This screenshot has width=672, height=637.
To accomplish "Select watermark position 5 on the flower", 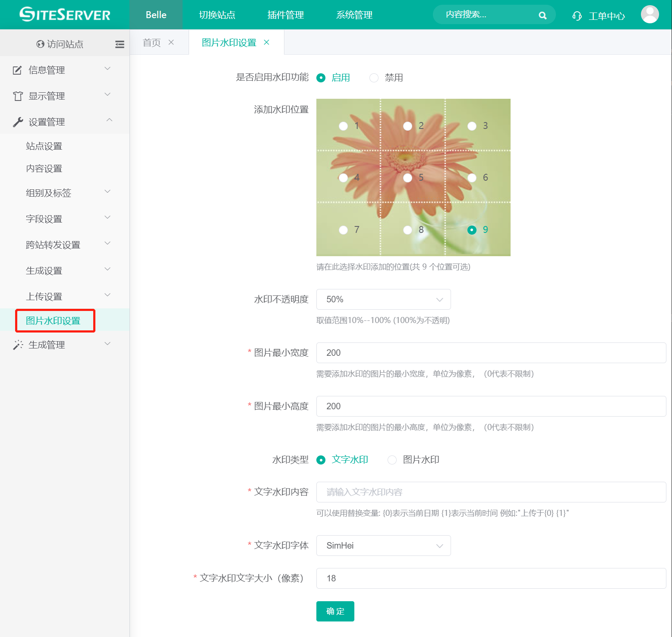I will point(407,178).
